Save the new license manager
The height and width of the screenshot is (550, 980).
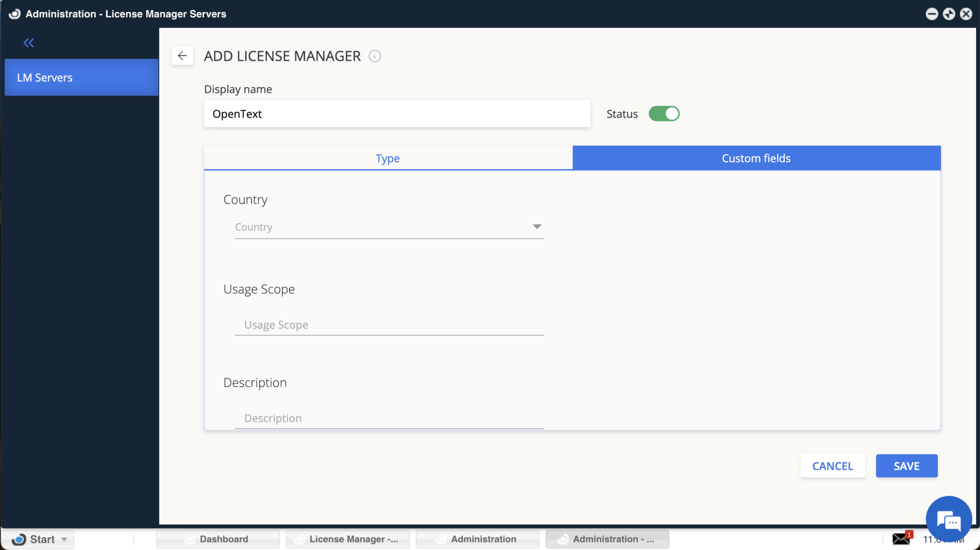click(x=906, y=466)
